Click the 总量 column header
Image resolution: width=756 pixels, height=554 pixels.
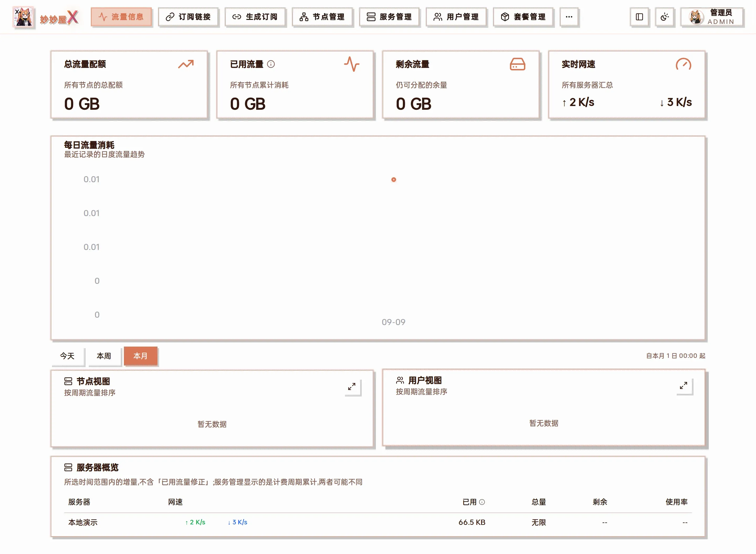pyautogui.click(x=539, y=502)
